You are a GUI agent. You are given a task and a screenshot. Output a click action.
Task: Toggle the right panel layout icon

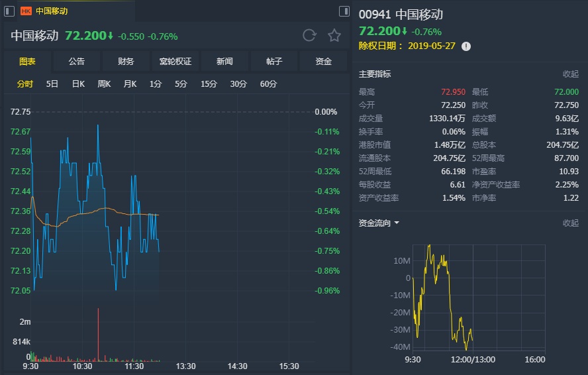[x=344, y=11]
